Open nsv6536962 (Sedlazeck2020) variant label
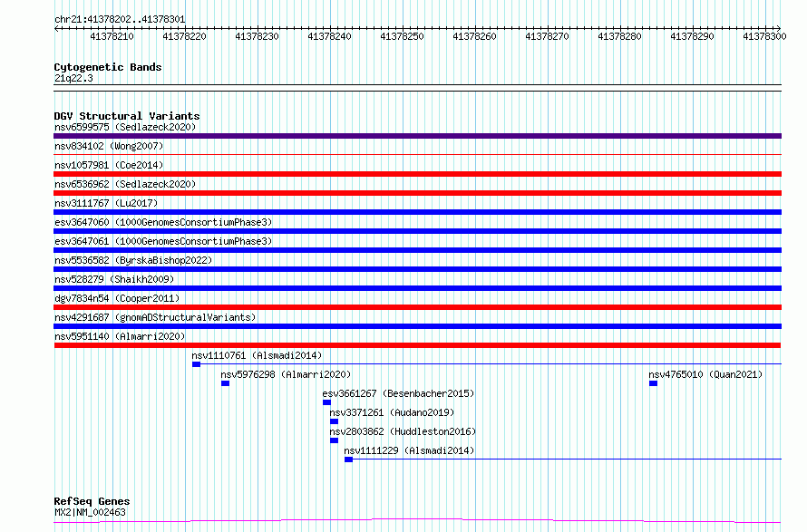 (x=125, y=184)
